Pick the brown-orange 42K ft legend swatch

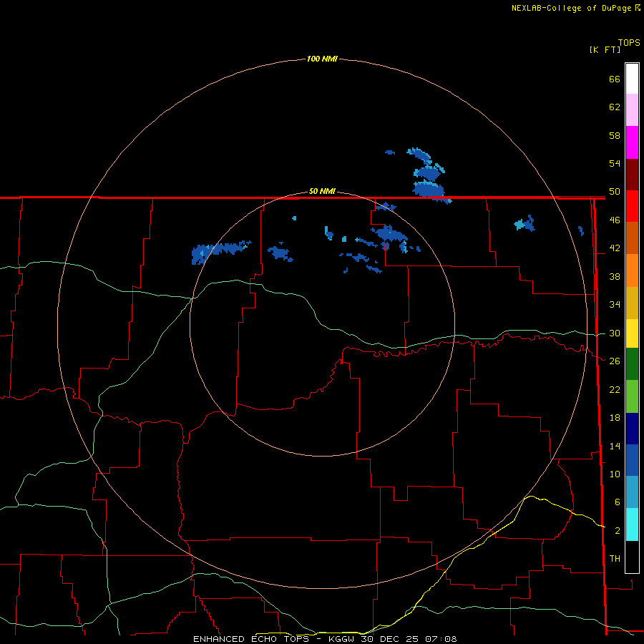click(x=632, y=238)
